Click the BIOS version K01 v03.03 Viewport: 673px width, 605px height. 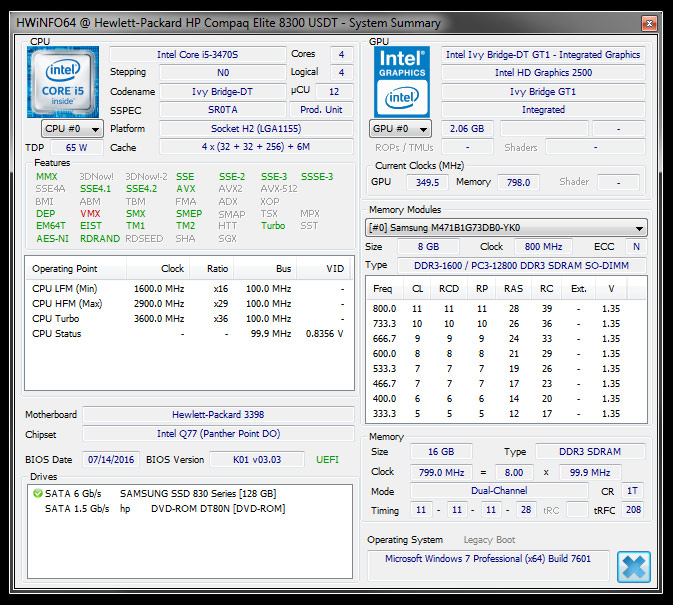tap(257, 460)
